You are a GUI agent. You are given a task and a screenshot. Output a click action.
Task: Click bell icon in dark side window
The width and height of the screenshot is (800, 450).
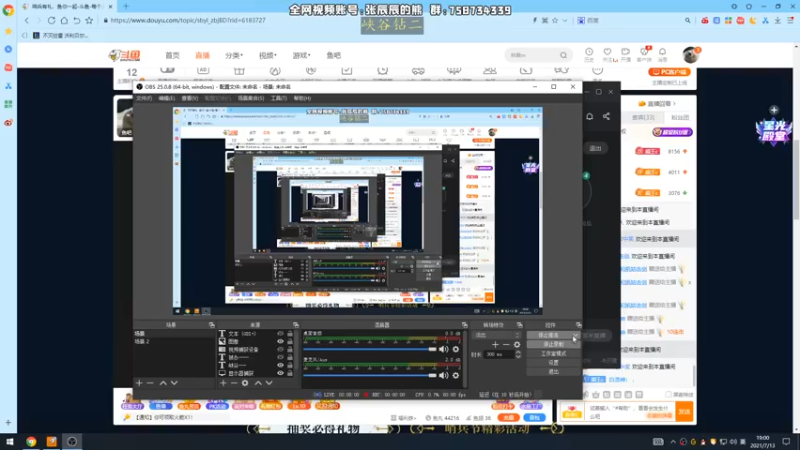[589, 116]
